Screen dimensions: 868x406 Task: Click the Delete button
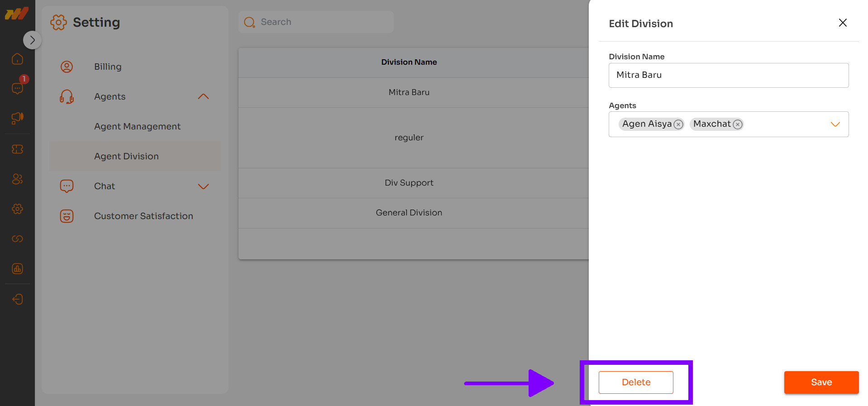coord(636,382)
